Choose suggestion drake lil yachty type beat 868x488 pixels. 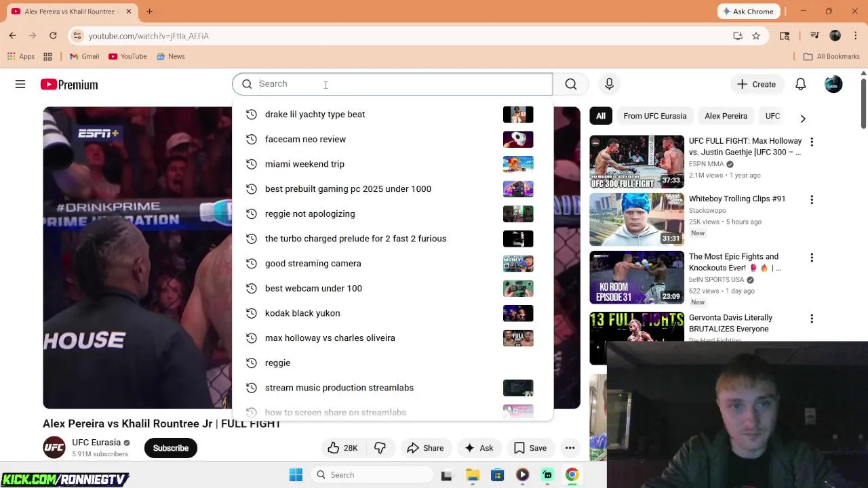392,115
